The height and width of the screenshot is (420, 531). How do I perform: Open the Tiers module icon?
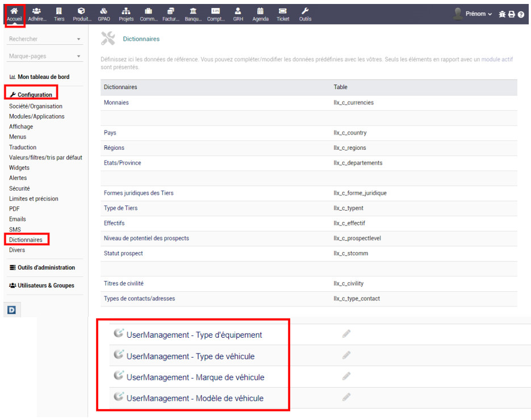(59, 14)
